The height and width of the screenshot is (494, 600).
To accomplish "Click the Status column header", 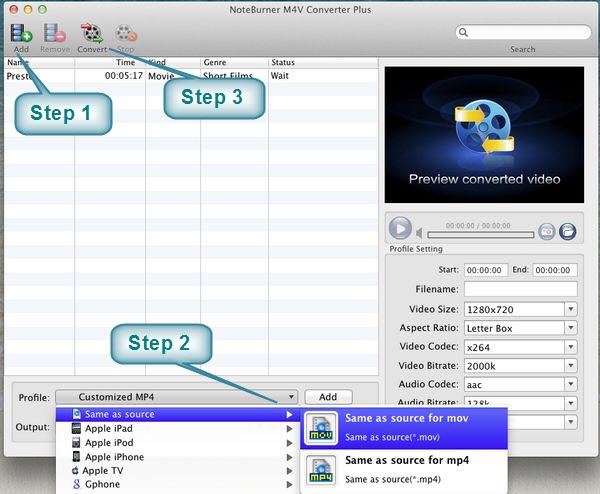I will [323, 62].
